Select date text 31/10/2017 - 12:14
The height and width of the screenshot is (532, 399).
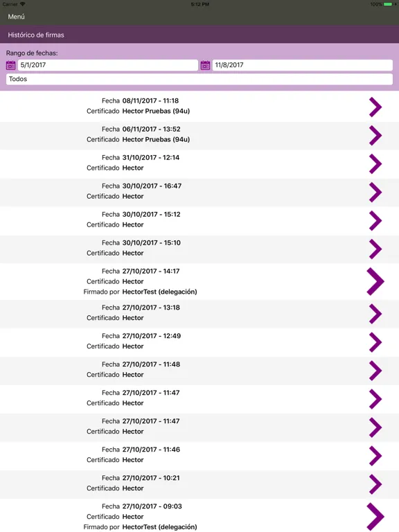pos(150,158)
